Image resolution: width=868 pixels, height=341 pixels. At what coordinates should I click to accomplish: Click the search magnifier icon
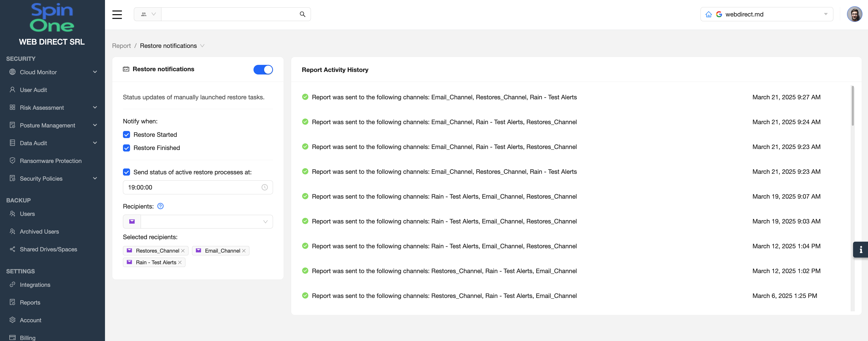tap(302, 14)
